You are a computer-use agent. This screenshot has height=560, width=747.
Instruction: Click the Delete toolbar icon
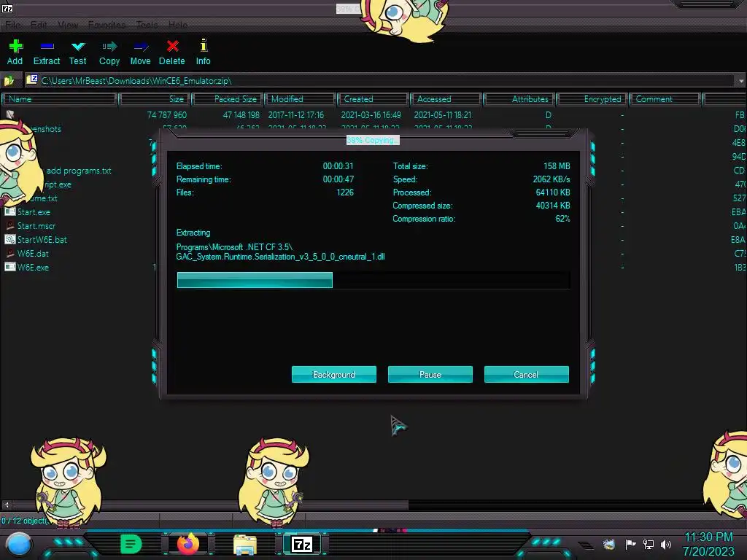pyautogui.click(x=172, y=52)
